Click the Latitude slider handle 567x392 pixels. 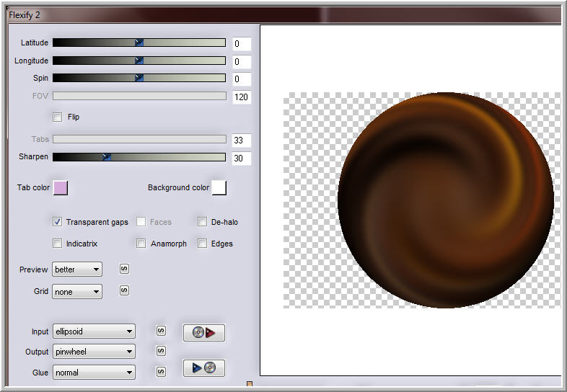tap(139, 43)
